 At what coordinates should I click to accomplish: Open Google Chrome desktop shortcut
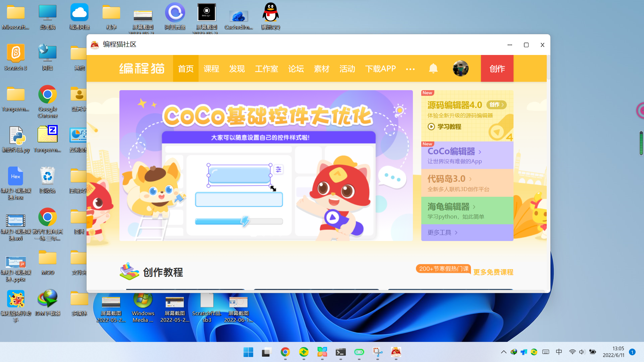(x=48, y=102)
